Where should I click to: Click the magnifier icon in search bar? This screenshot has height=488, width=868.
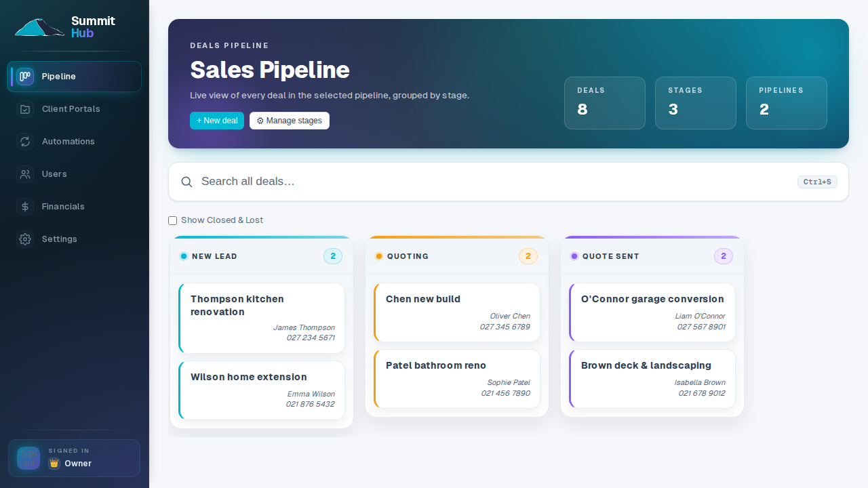[186, 182]
